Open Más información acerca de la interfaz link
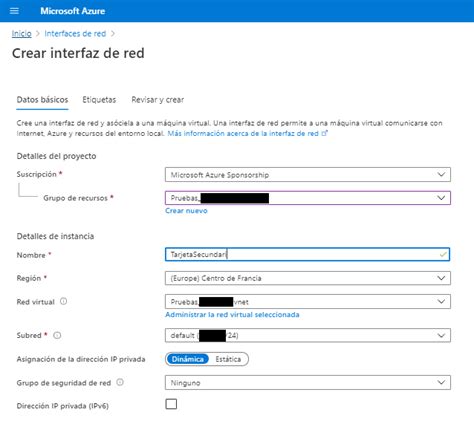The width and height of the screenshot is (474, 427). [x=243, y=133]
